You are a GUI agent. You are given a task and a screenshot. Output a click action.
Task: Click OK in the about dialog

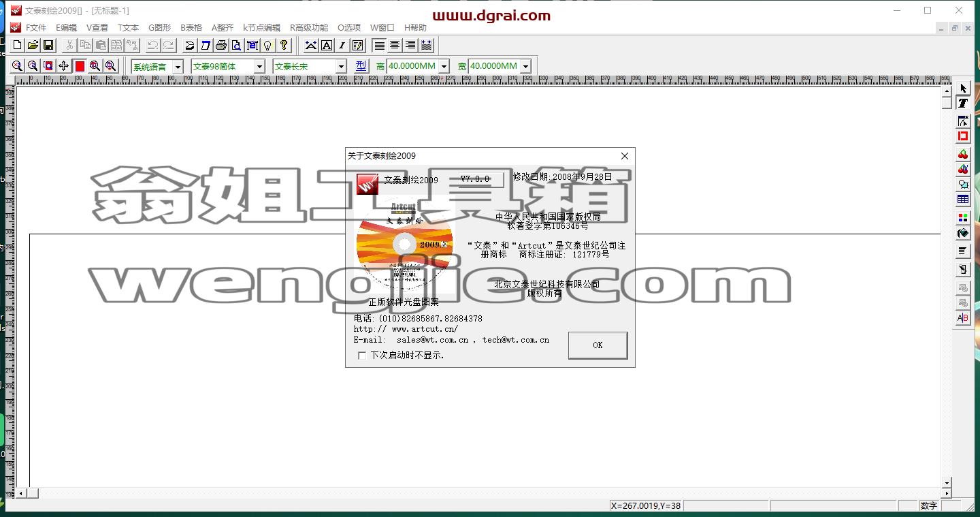598,345
